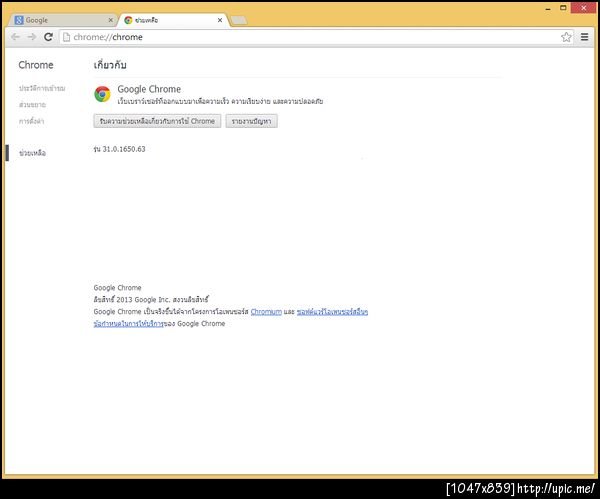This screenshot has width=600, height=499.
Task: Click the 'Google Chrome' heading text
Action: 149,89
